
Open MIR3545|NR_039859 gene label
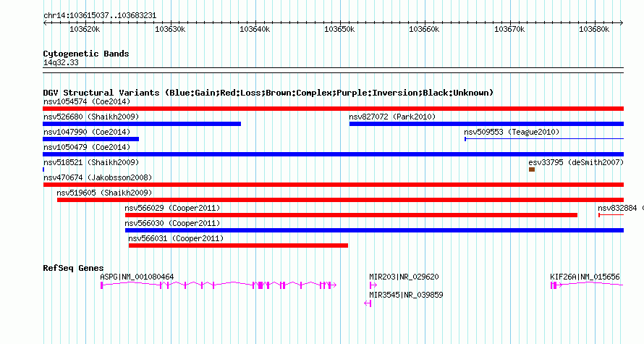tap(406, 295)
